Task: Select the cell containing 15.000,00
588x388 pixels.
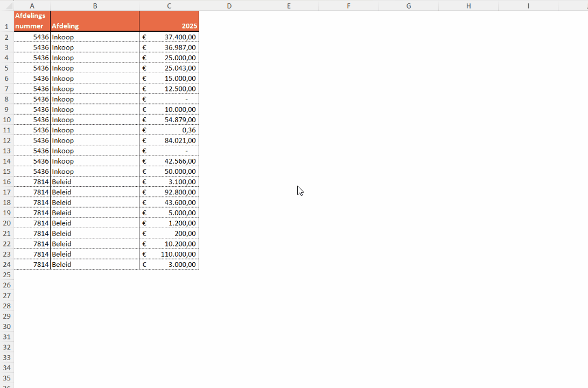Action: click(169, 78)
